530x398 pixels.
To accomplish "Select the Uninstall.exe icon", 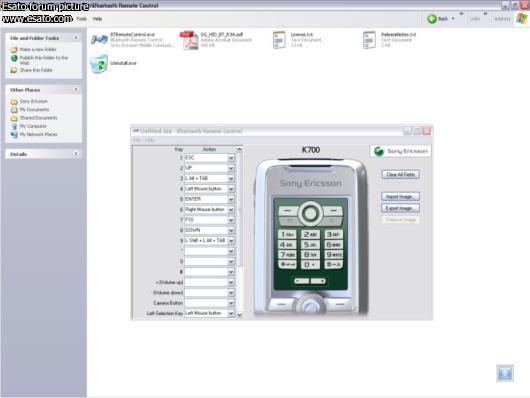I will tap(99, 64).
